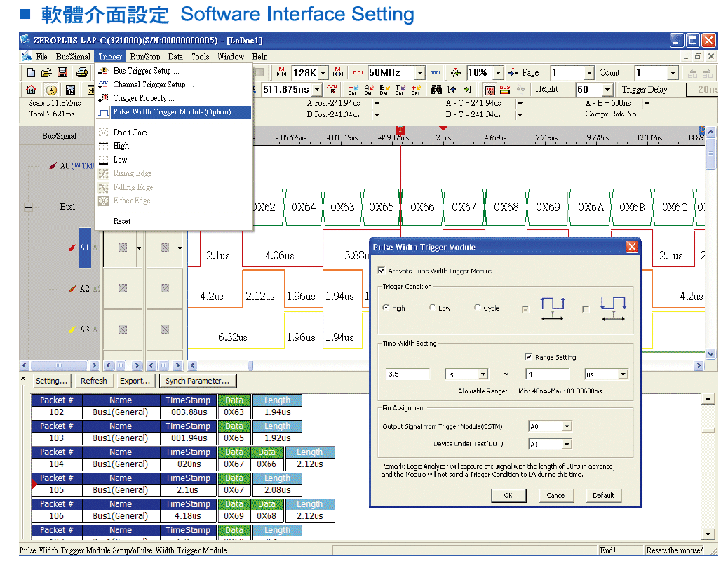Print with the printer icon

[x=82, y=72]
